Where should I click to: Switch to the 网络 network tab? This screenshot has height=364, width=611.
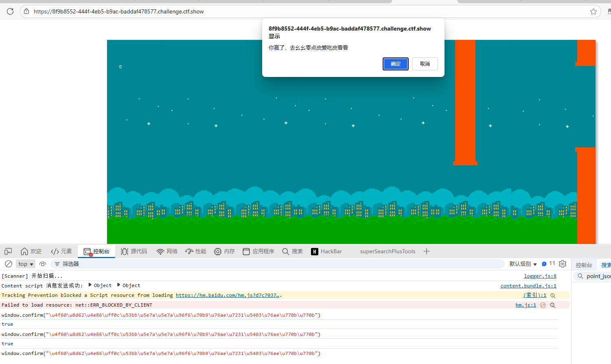click(167, 252)
